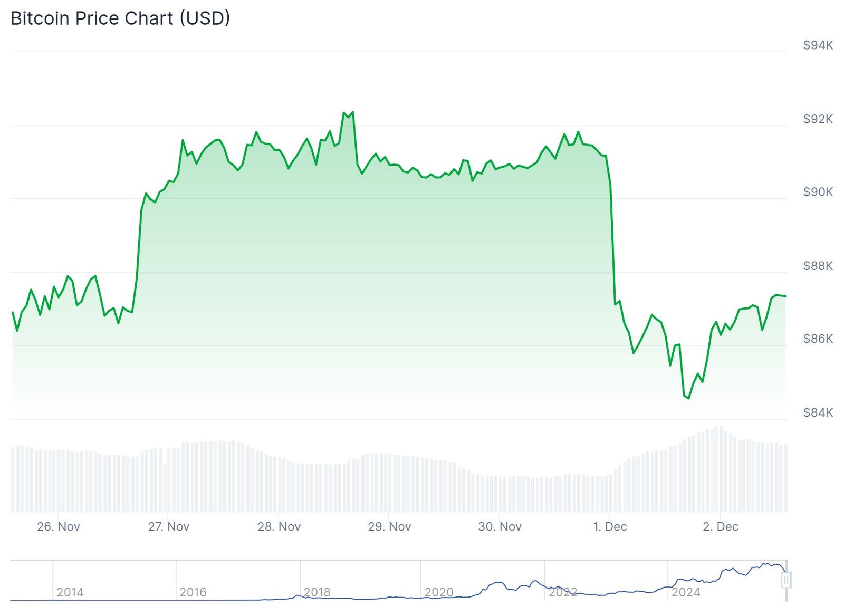Click the "28. Nov" x-axis label
This screenshot has height=616, width=844.
click(x=279, y=526)
